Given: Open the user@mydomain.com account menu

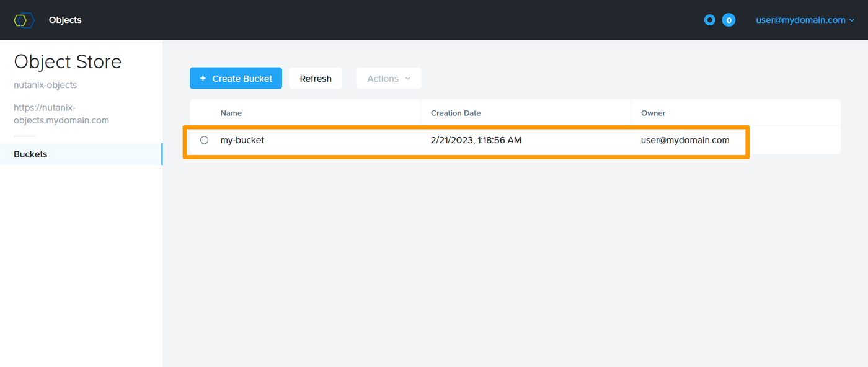Looking at the screenshot, I should click(800, 20).
